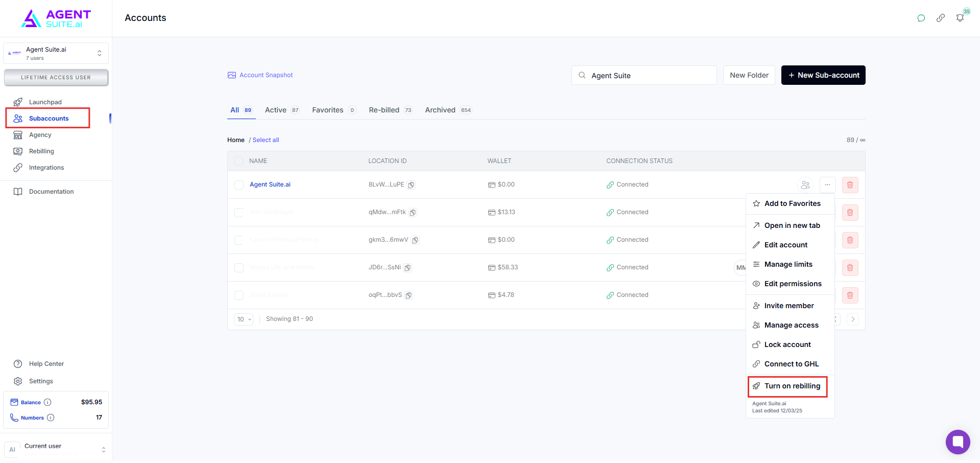Switch to the Archived tab
This screenshot has height=463, width=980.
point(448,110)
